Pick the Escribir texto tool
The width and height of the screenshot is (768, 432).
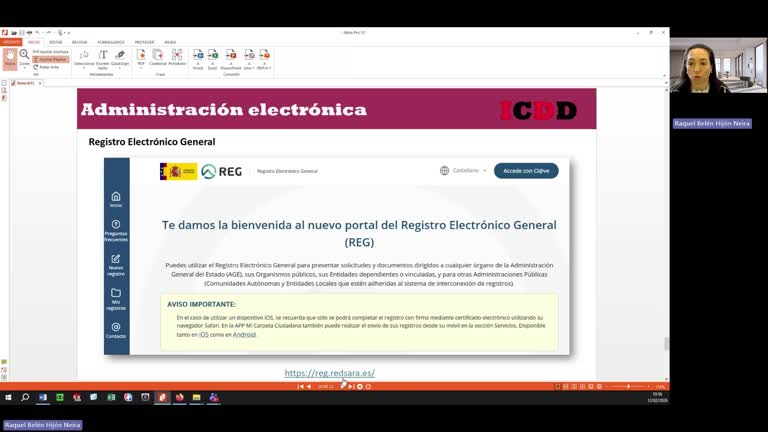click(x=102, y=58)
